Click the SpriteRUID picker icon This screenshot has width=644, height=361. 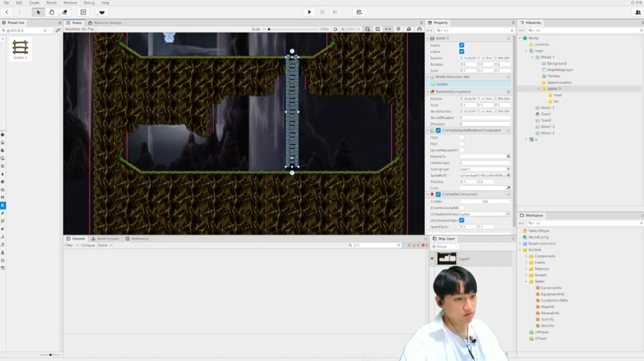pos(508,175)
